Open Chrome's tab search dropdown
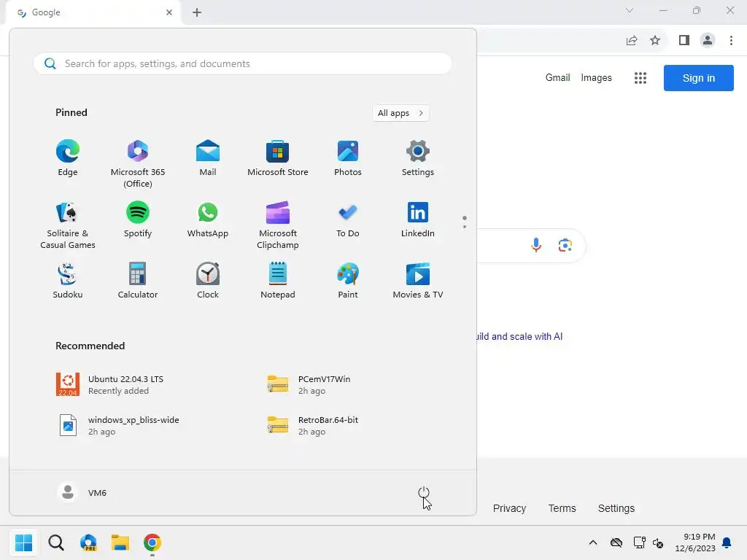Image resolution: width=747 pixels, height=560 pixels. (x=630, y=10)
